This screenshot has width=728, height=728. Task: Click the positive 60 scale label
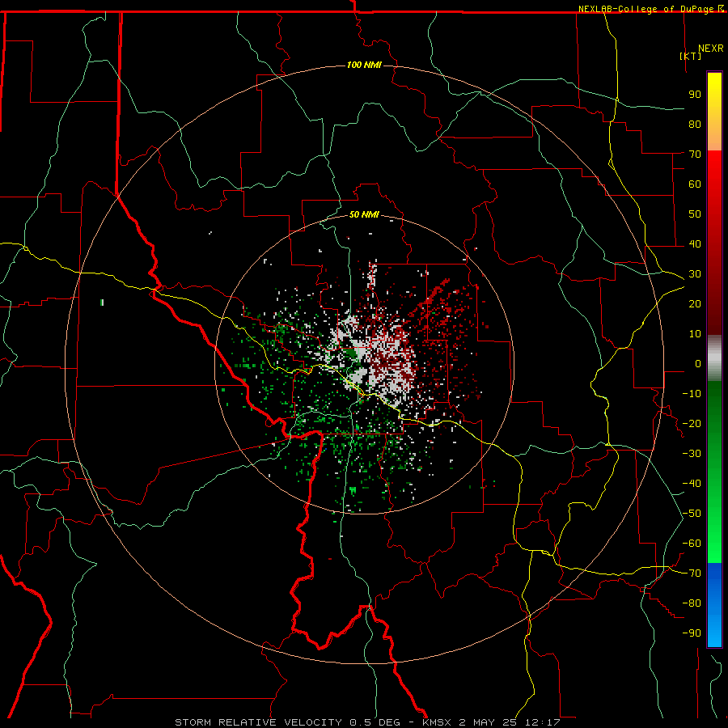tap(695, 184)
